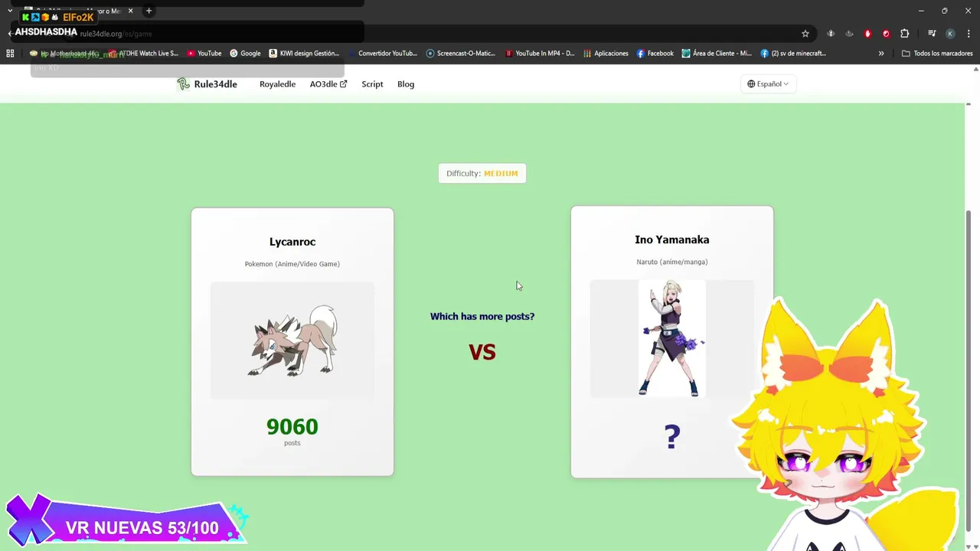
Task: Click the second greyed extension icon before the red one
Action: tap(849, 34)
